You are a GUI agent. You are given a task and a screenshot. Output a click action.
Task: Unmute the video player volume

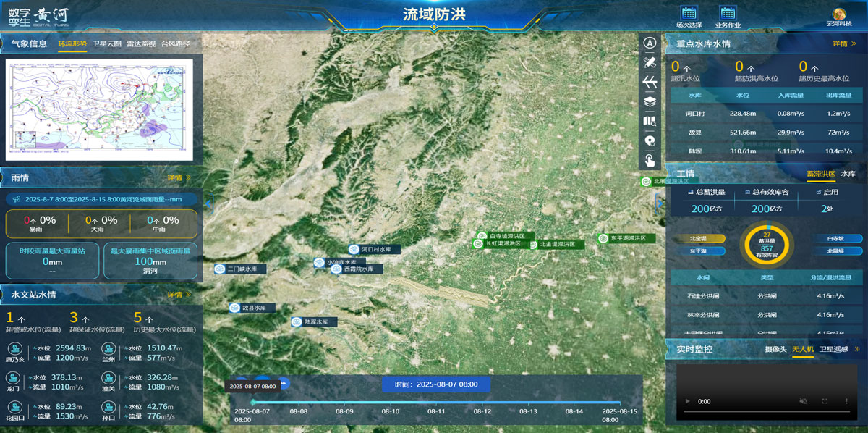point(803,401)
